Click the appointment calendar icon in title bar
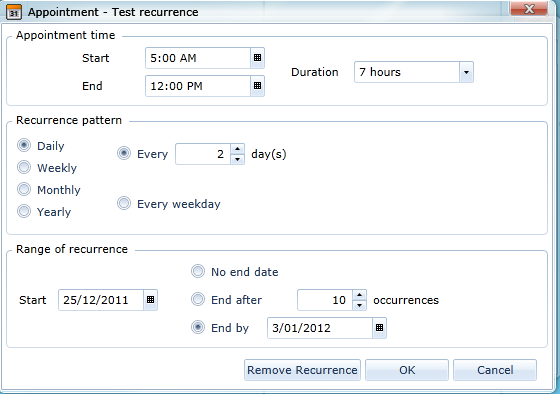The height and width of the screenshot is (394, 560). click(14, 12)
